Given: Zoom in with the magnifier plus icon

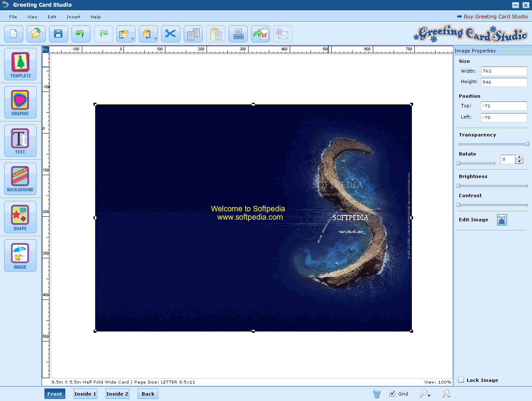Looking at the screenshot, I should (x=425, y=394).
